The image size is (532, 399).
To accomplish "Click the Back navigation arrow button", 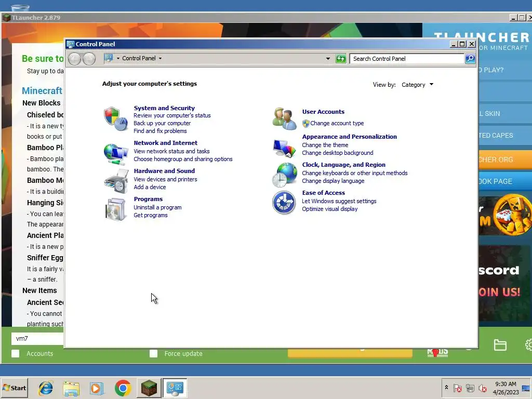I will point(74,59).
